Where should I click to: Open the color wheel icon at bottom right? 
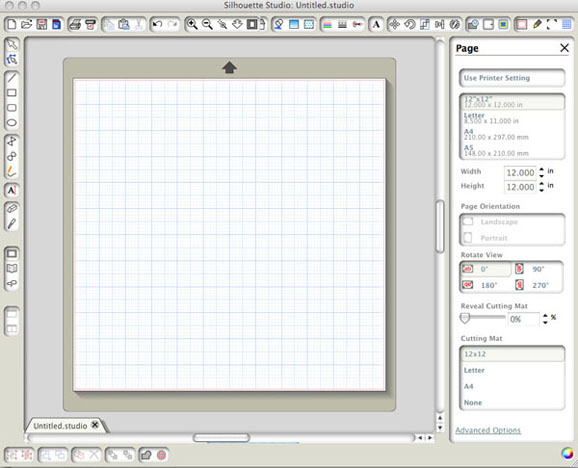click(568, 454)
